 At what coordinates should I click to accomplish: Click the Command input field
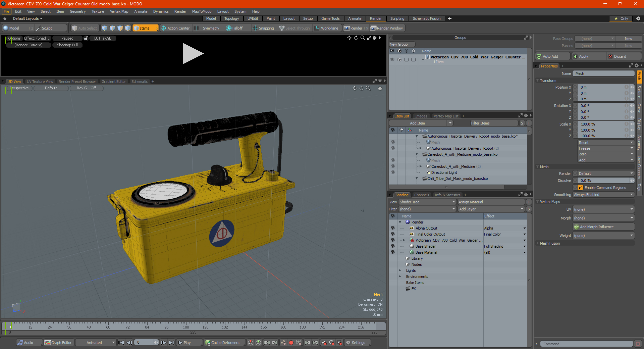[586, 344]
